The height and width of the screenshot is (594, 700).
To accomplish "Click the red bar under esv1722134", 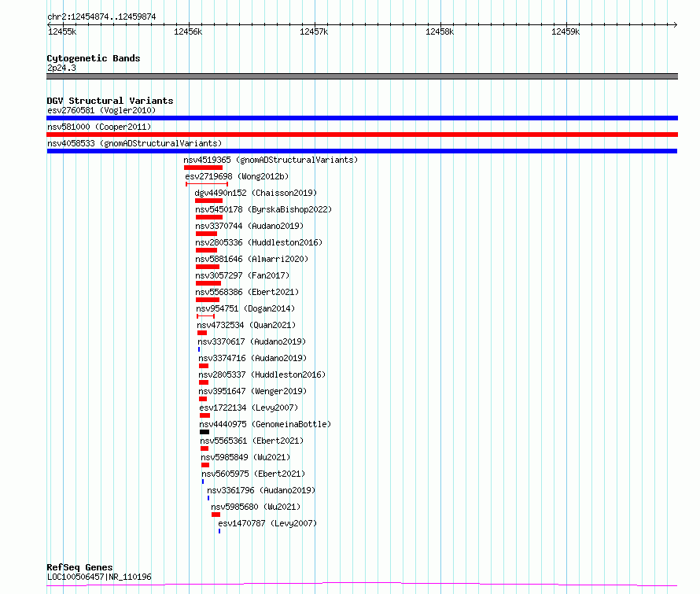I will click(205, 415).
